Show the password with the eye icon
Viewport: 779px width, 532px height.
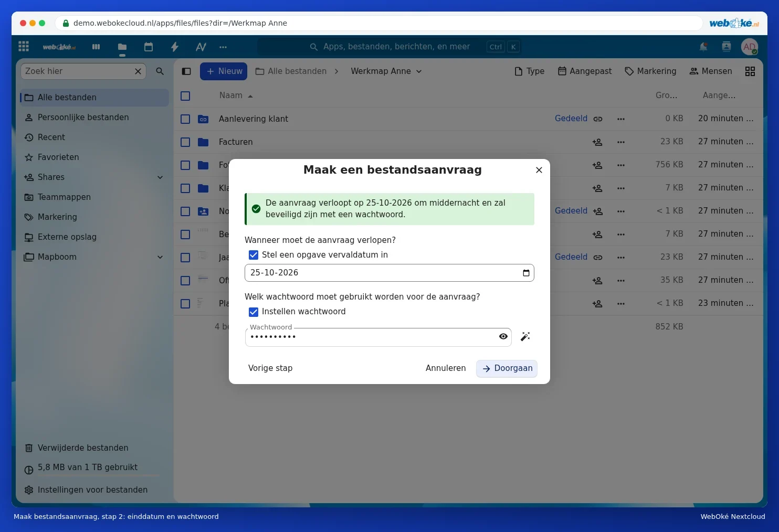(503, 336)
